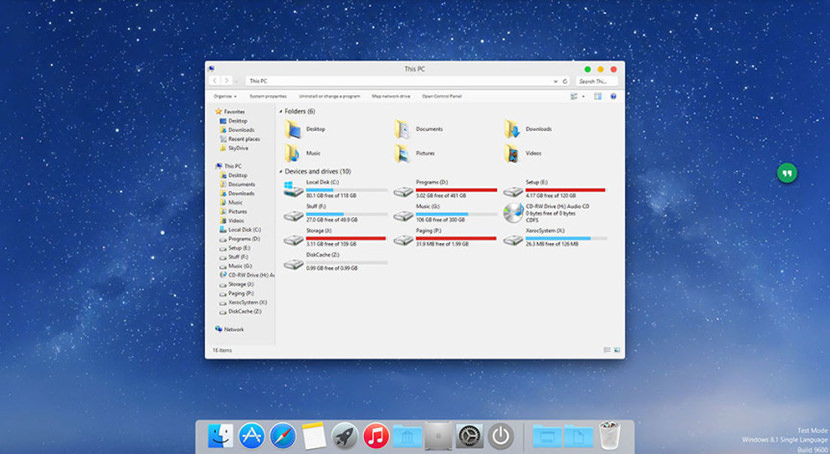Click Open Control Panel button
Screen dimensions: 830x454
442,96
